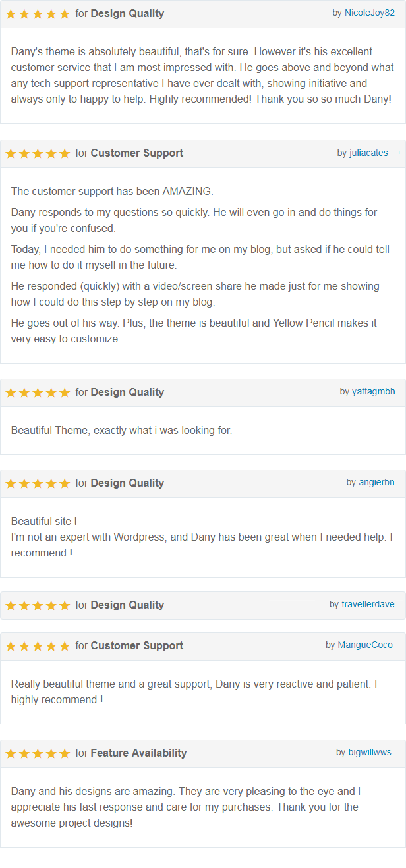406x868 pixels.
Task: Select Customer Support label on MangueCoco review
Action: (x=137, y=645)
